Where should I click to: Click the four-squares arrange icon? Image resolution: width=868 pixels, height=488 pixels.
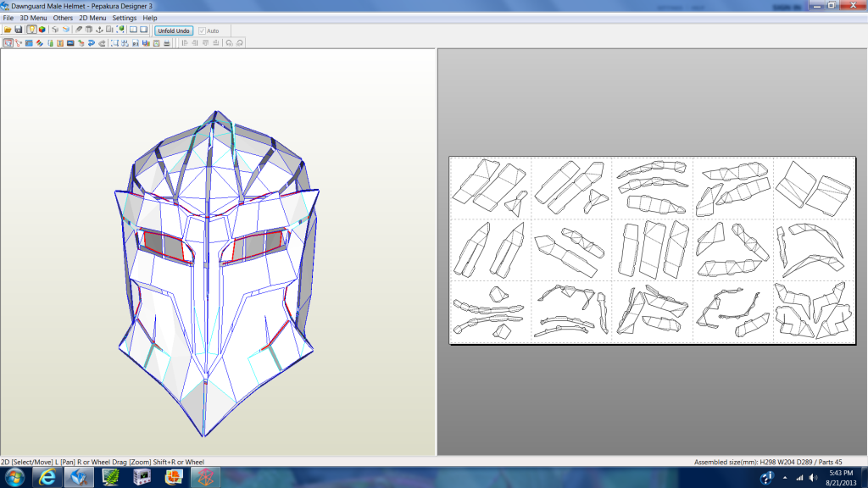(x=125, y=43)
